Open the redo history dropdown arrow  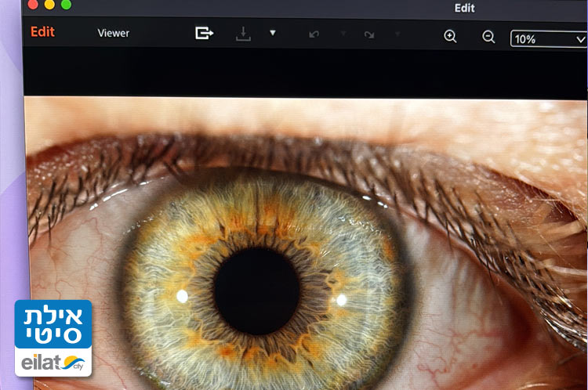pos(397,34)
